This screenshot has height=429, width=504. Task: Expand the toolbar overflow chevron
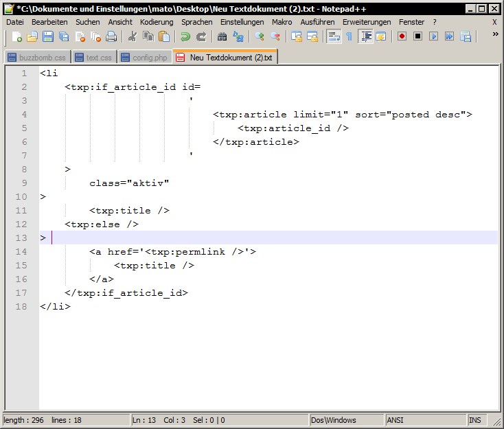point(495,34)
